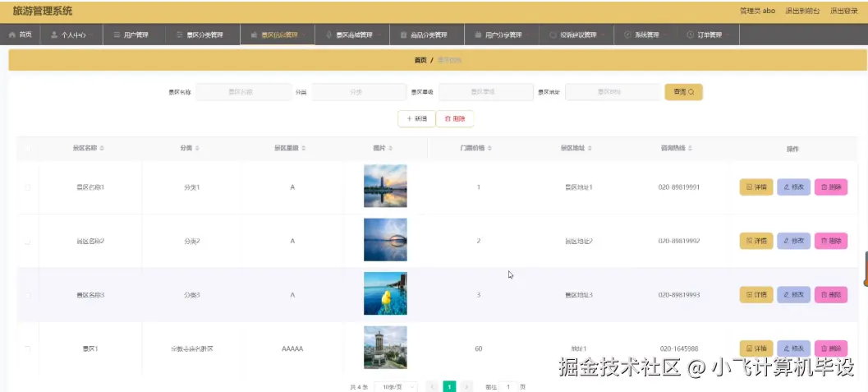Click pink 删除 for row 景区1
Screen dimensions: 868x392
(831, 348)
